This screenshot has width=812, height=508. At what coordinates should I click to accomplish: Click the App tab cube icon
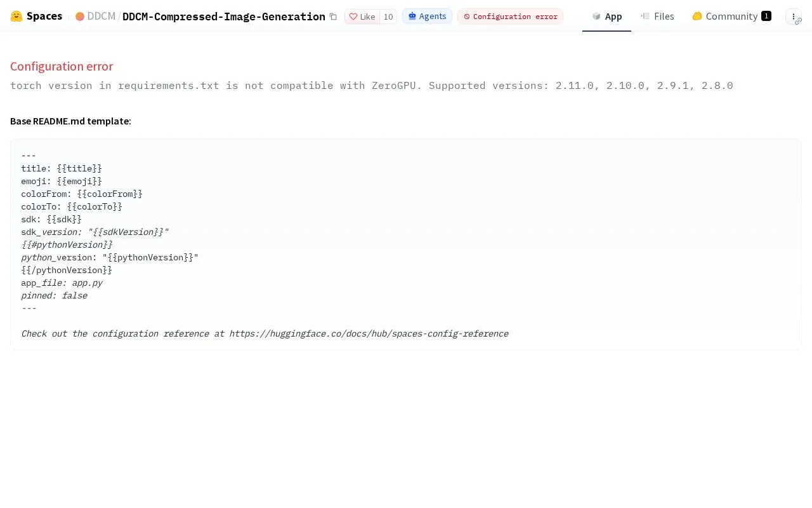596,16
